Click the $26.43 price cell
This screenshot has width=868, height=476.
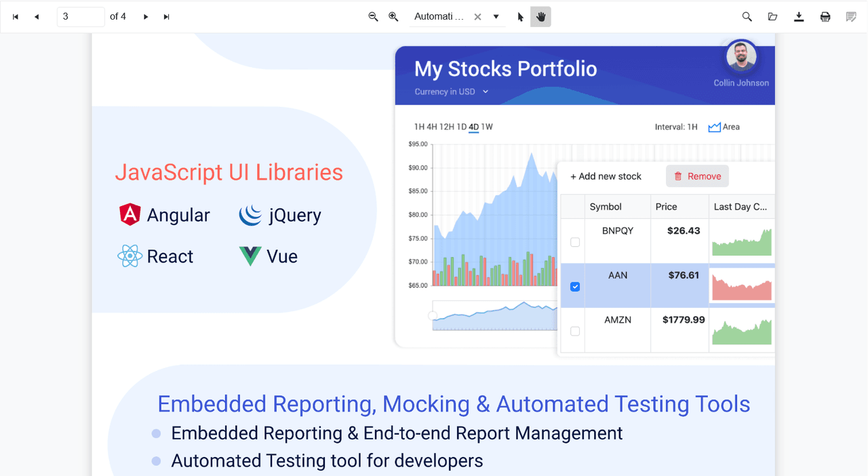click(x=679, y=241)
